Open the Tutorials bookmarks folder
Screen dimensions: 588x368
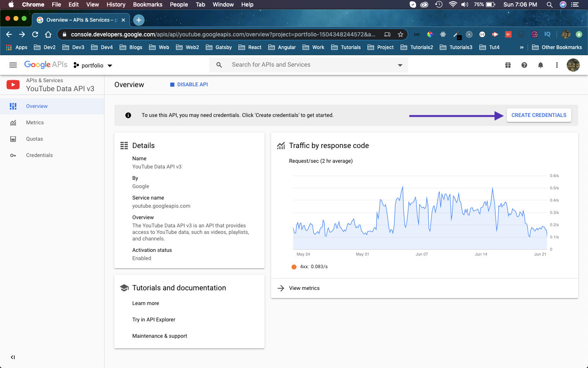coord(346,47)
